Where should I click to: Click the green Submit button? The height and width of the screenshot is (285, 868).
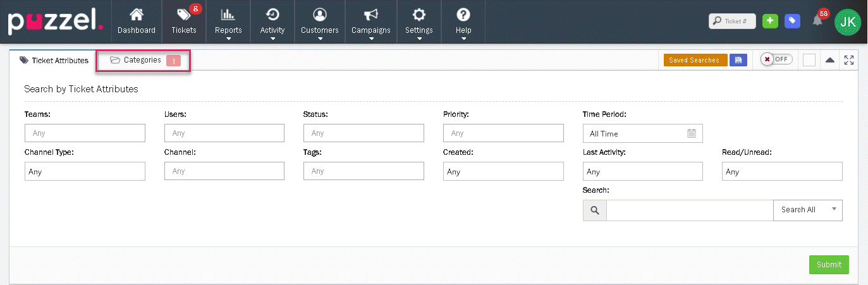click(828, 265)
